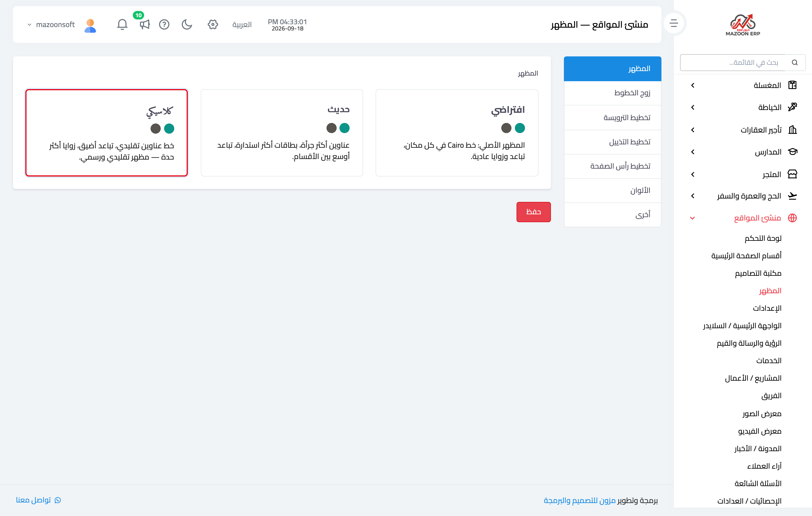Open المظهر sidebar submenu item
Image resolution: width=812 pixels, height=516 pixels.
(x=770, y=291)
